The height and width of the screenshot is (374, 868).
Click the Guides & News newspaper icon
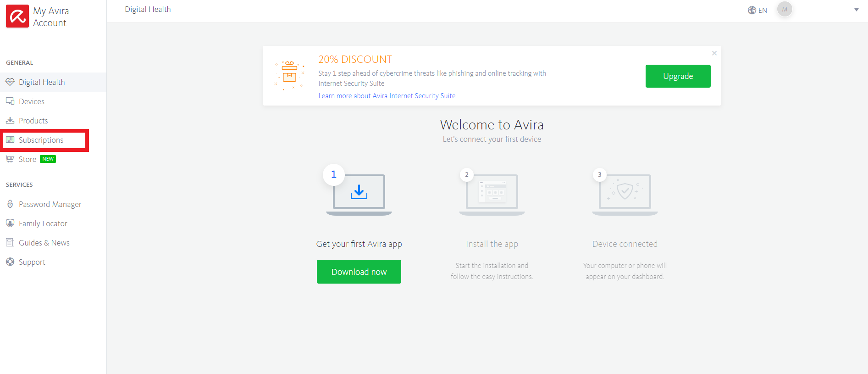10,243
